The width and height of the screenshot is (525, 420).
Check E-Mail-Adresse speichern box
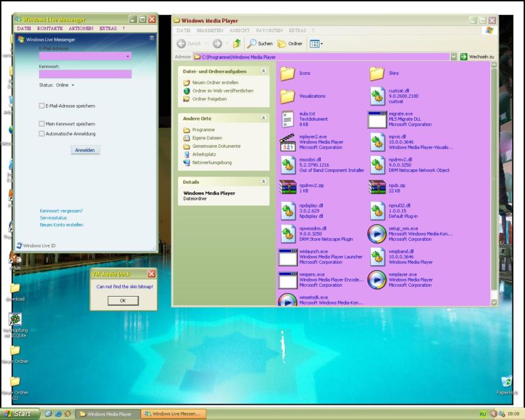(x=41, y=106)
